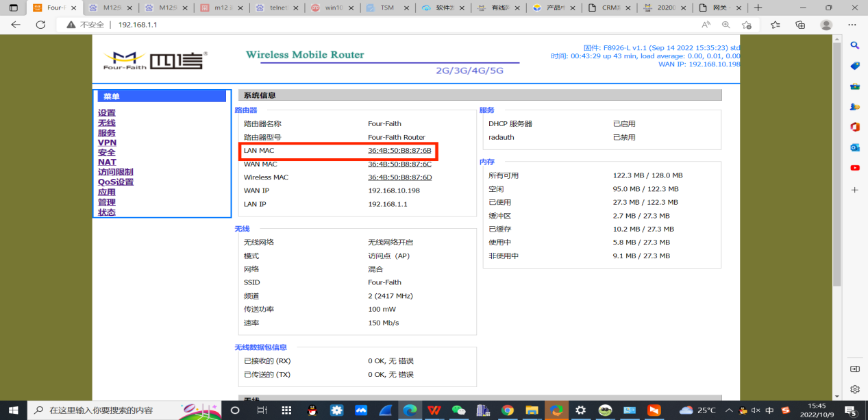Screen dimensions: 868x420
Task: Switch to the 产品 browser tab
Action: tap(556, 8)
